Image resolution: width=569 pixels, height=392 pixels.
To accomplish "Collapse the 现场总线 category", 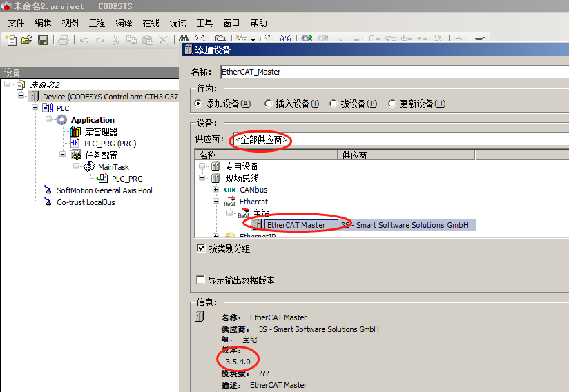I will point(202,177).
